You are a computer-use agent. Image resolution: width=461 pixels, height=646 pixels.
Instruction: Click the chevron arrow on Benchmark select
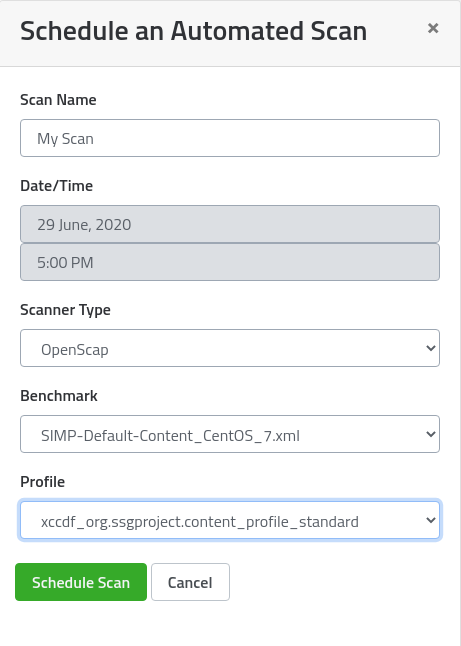(431, 434)
